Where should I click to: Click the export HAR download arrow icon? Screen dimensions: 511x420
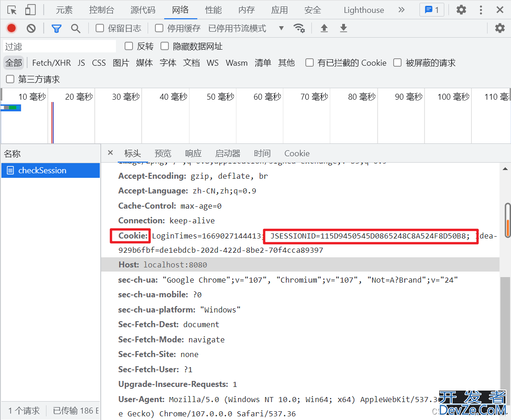point(344,28)
